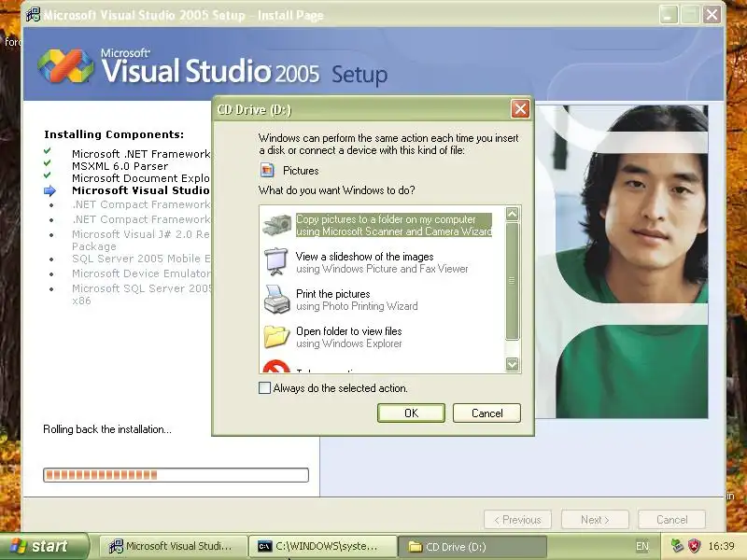Click the SQL Server 2005 Mobile component text
This screenshot has width=747, height=560.
141,259
